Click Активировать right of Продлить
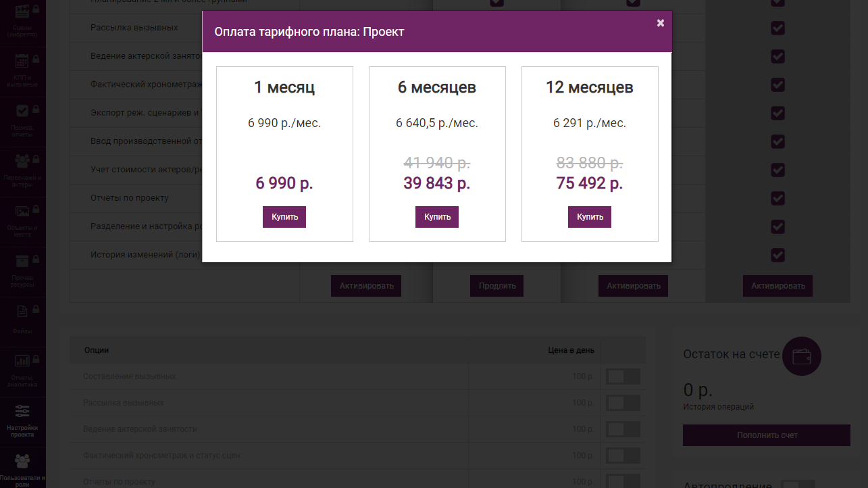 (633, 286)
